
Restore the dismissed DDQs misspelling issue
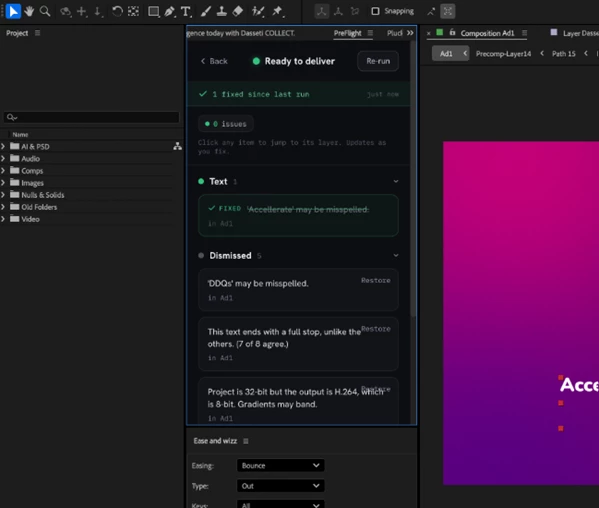tap(376, 280)
